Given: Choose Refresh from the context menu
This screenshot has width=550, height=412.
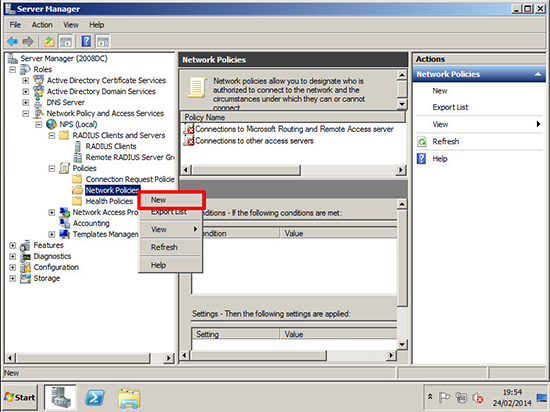Looking at the screenshot, I should click(x=171, y=247).
